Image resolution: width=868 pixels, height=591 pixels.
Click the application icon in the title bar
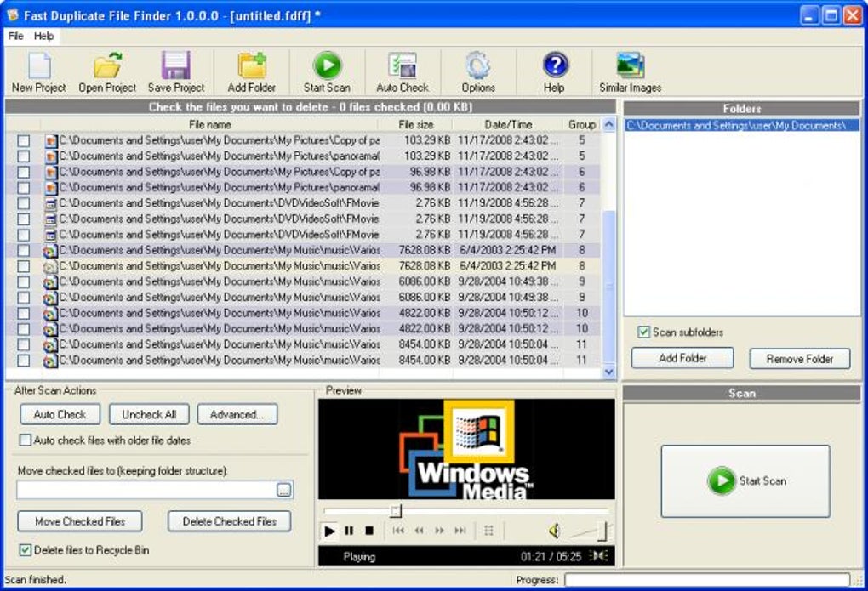[x=13, y=15]
